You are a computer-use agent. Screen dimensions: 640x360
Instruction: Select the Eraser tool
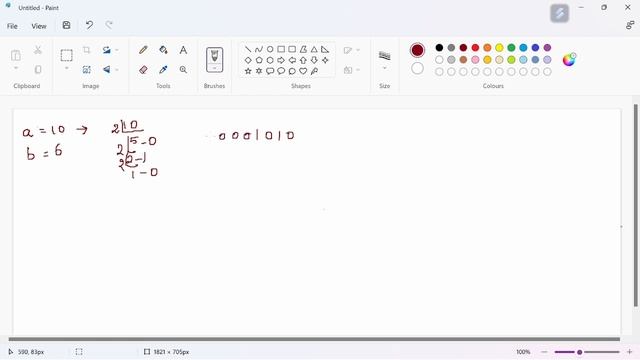[x=143, y=70]
